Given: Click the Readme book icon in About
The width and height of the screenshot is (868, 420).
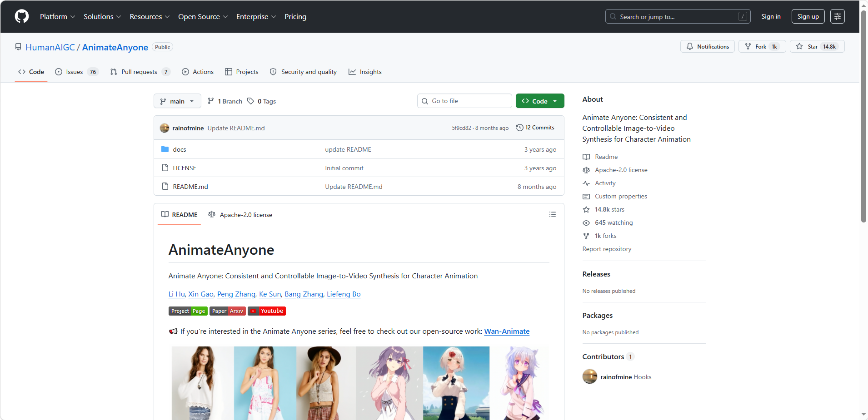Looking at the screenshot, I should coord(586,157).
